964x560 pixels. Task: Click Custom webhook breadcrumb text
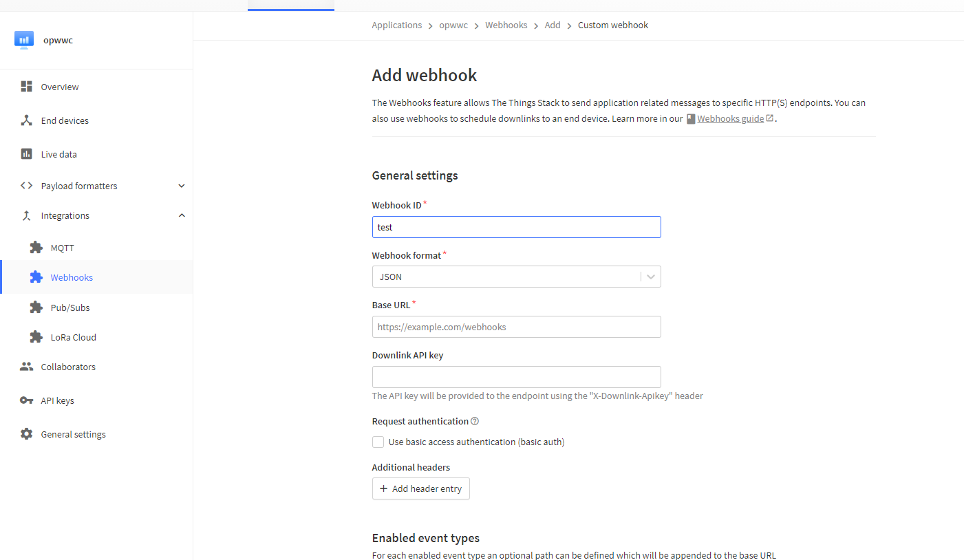click(x=613, y=25)
